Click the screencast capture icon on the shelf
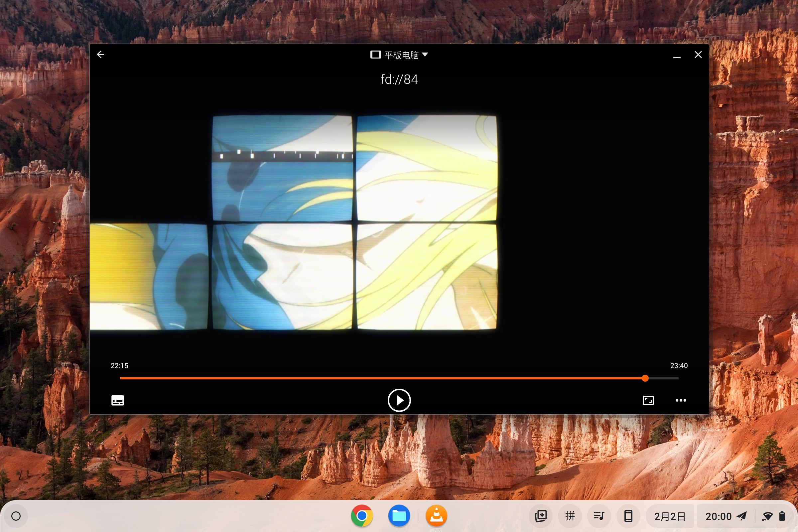Screen dimensions: 798x532 point(541,516)
